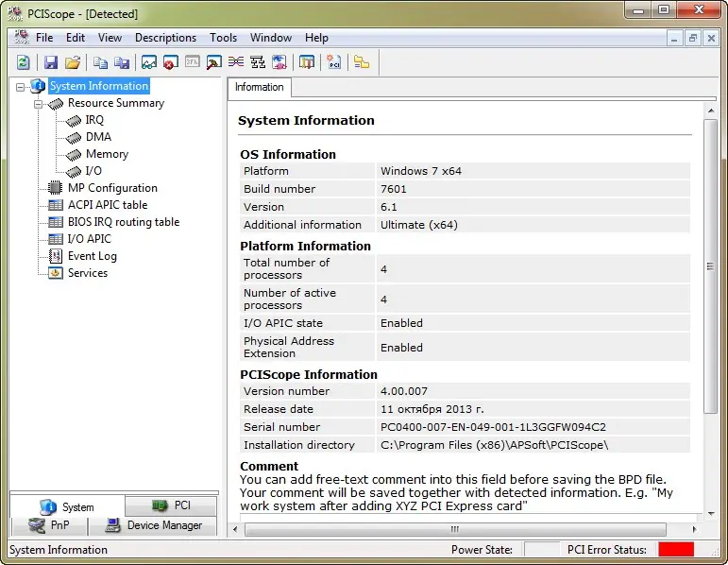Click the vertical scrollbar thumb in the Information pane
728x565 pixels.
click(x=710, y=266)
